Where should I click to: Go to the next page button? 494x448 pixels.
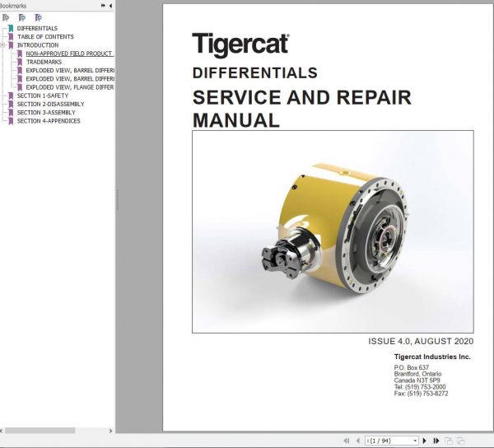click(424, 441)
